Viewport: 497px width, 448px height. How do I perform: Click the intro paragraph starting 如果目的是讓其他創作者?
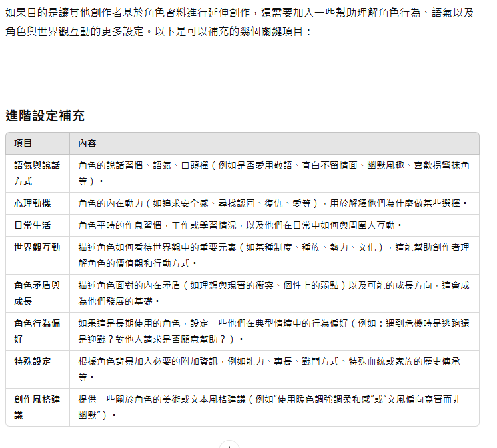tap(240, 22)
